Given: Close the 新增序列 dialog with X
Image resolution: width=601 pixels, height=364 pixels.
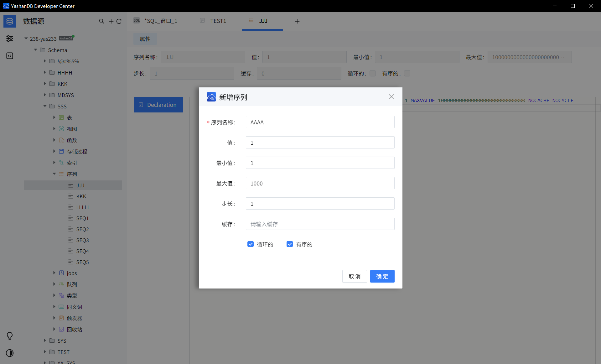Looking at the screenshot, I should 391,97.
